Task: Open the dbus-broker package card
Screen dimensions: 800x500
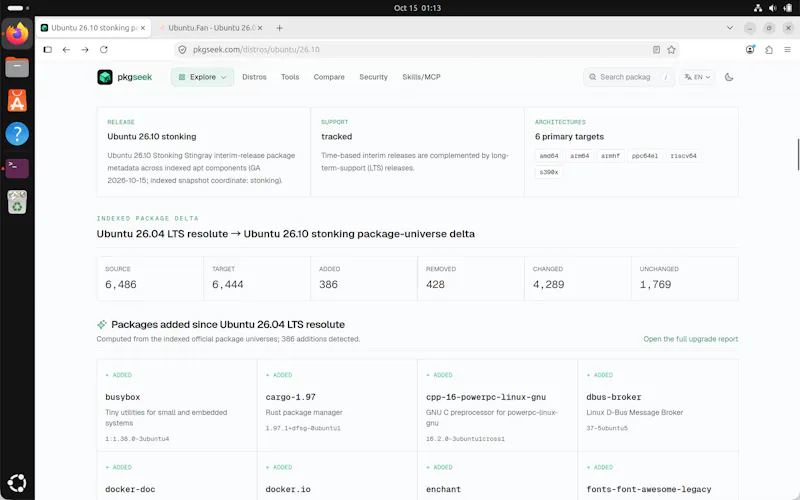Action: (x=658, y=406)
